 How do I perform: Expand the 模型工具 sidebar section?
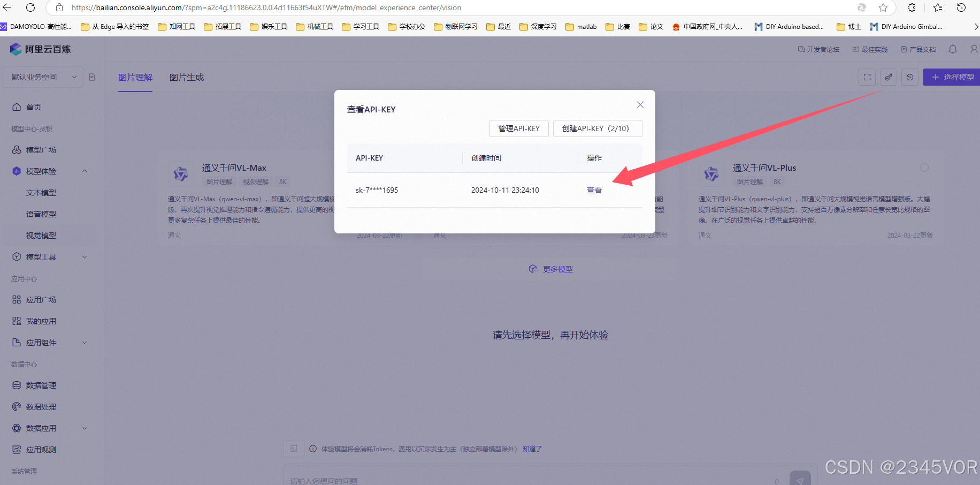point(85,257)
